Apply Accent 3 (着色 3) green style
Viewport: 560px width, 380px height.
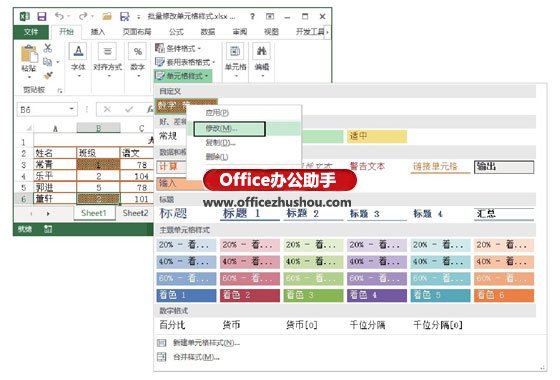click(x=313, y=295)
